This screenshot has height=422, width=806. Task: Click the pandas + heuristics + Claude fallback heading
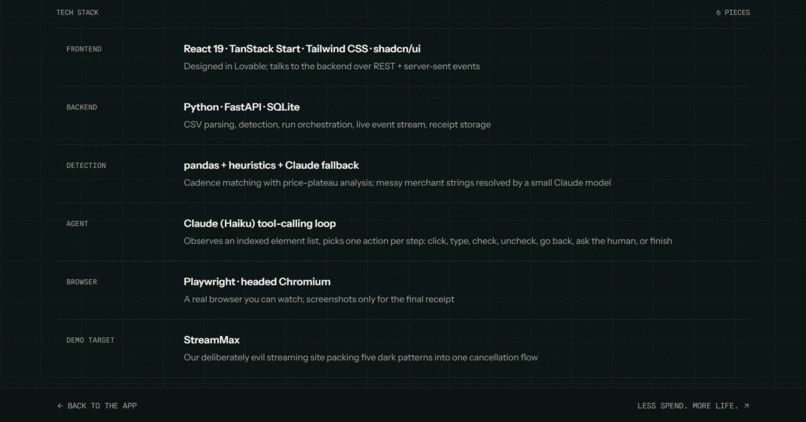point(271,165)
